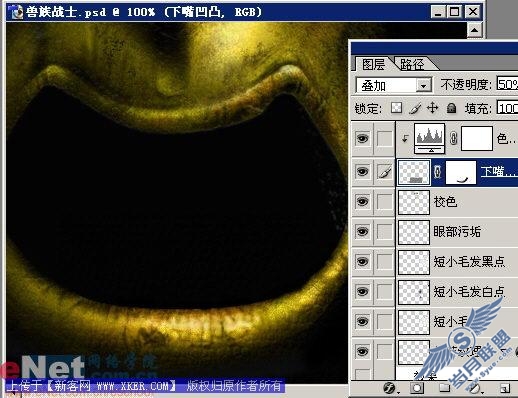Switch to the 路径 paths tab
518x398 pixels.
point(412,64)
